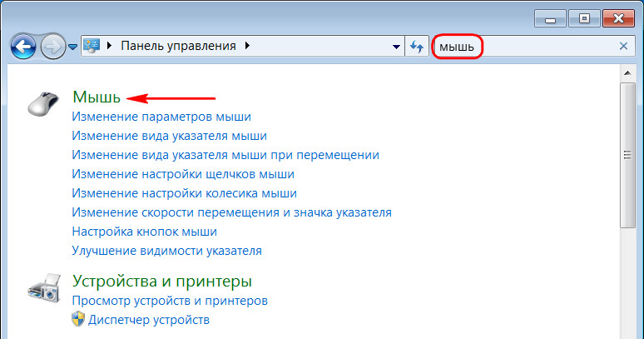
Task: Clear the search box with X
Action: pyautogui.click(x=623, y=46)
